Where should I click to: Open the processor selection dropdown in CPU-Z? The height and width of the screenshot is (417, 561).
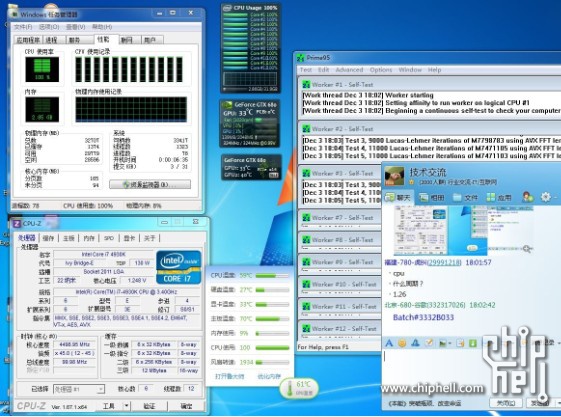tap(79, 389)
